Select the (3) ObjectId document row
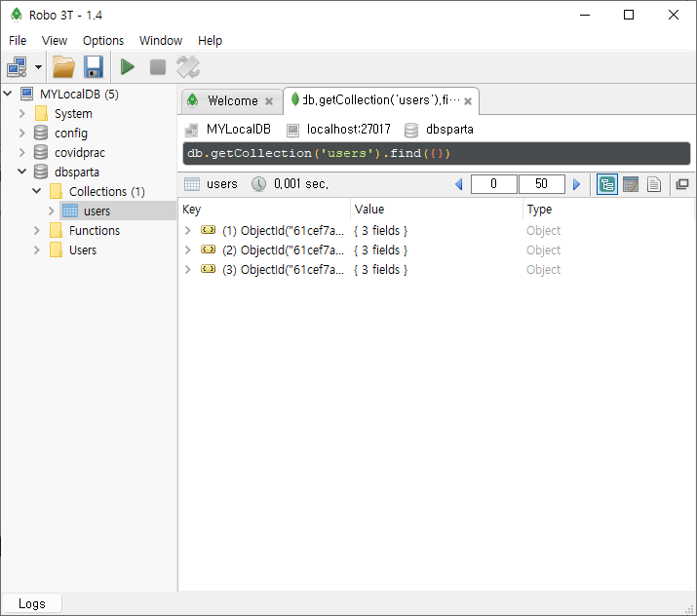The width and height of the screenshot is (697, 616). (436, 270)
